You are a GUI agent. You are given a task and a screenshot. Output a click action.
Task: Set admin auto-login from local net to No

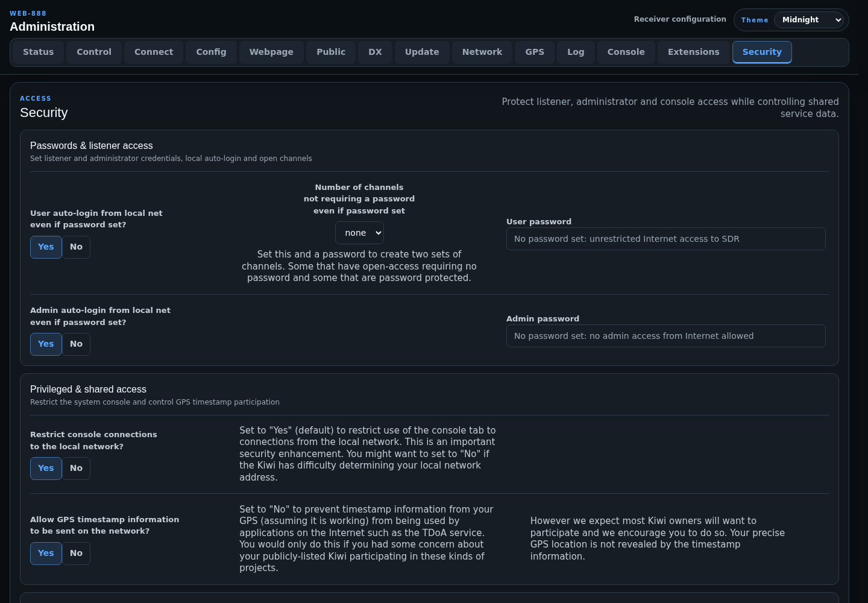pyautogui.click(x=76, y=344)
